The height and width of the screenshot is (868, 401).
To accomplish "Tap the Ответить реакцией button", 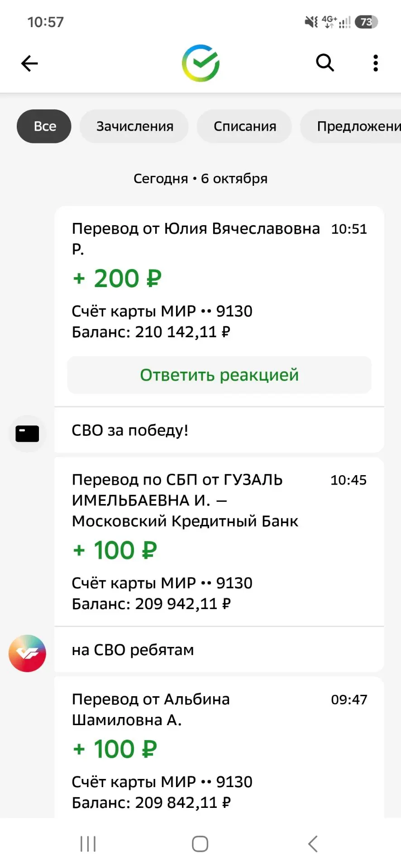I will pos(220,375).
